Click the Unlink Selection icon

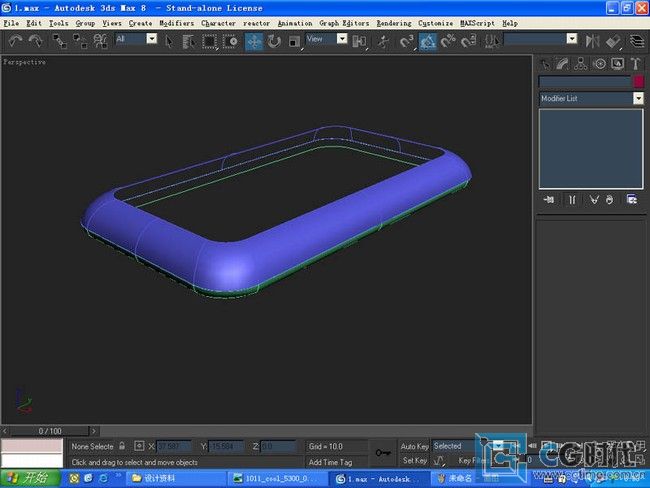80,41
